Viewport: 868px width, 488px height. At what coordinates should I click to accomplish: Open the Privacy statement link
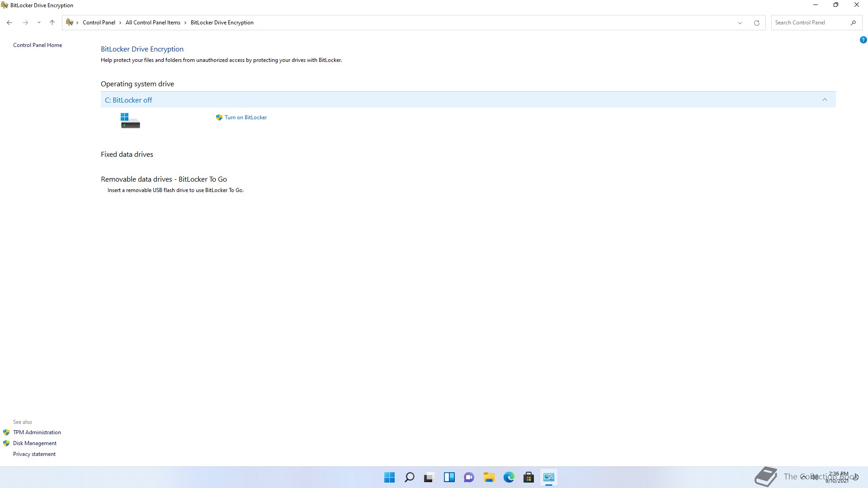(34, 454)
